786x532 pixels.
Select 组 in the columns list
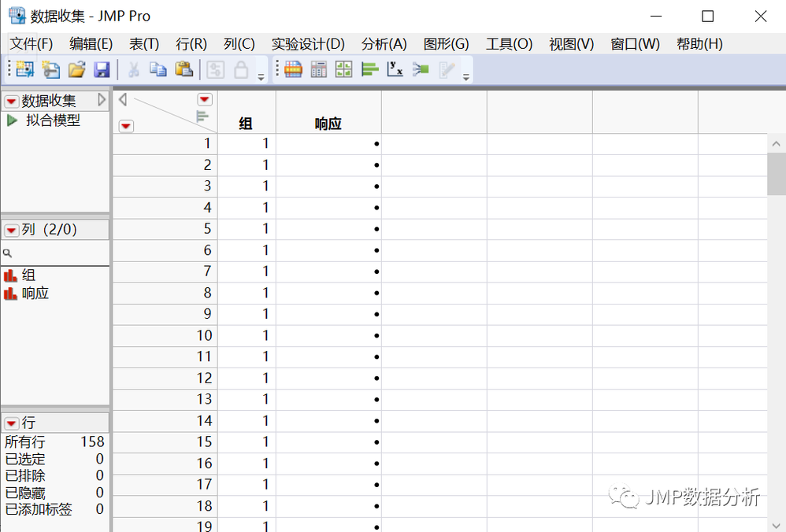(28, 275)
